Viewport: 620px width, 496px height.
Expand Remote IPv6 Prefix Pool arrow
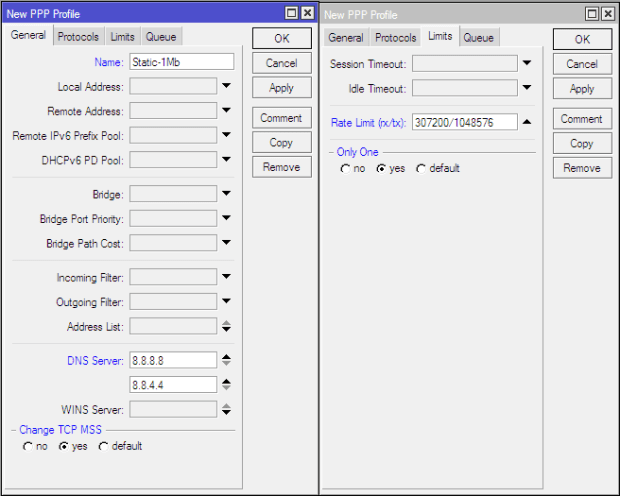point(226,134)
